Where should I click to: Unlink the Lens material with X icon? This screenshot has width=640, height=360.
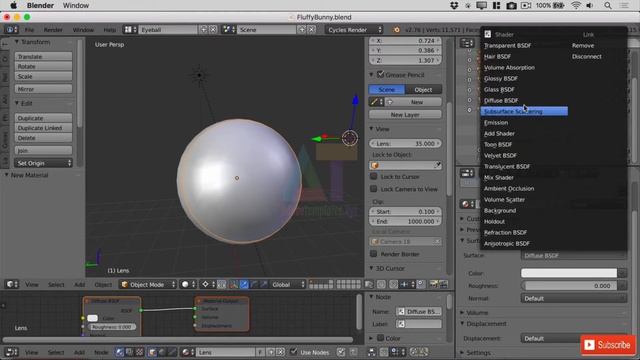(280, 352)
